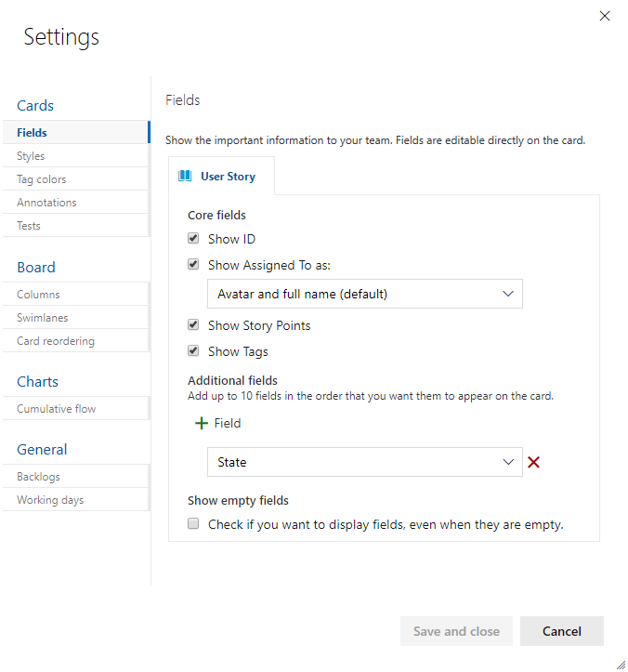Uncheck Show Story Points
Viewport: 628px width, 672px height.
pos(193,325)
